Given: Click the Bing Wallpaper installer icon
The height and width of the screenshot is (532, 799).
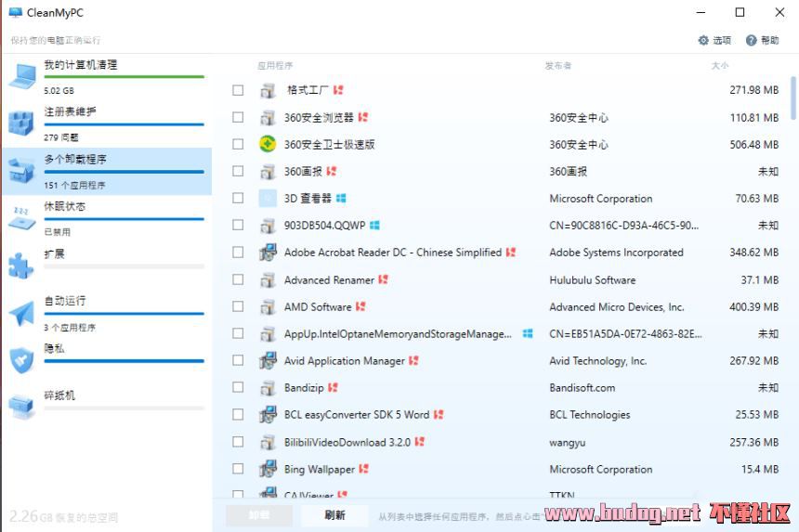Looking at the screenshot, I should coord(268,468).
